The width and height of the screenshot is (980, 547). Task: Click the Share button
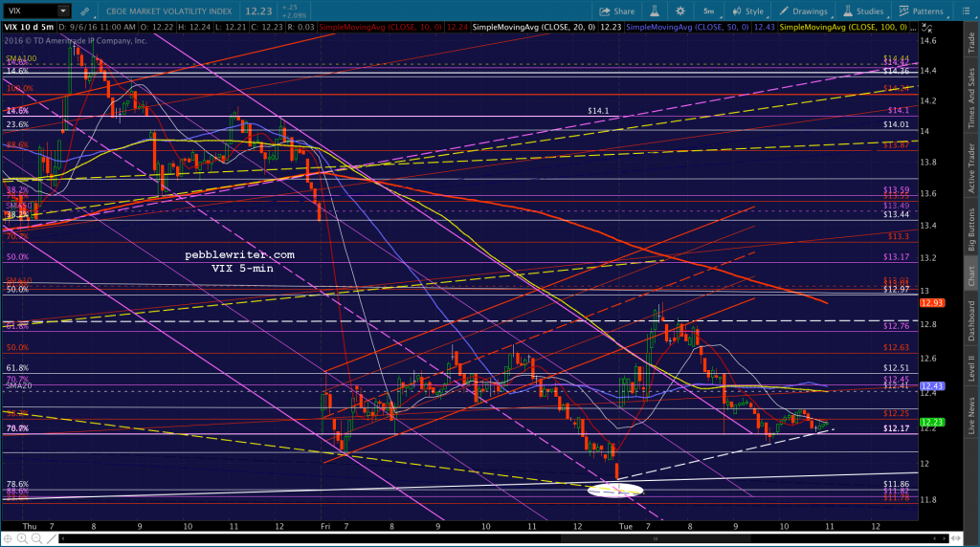pos(617,11)
